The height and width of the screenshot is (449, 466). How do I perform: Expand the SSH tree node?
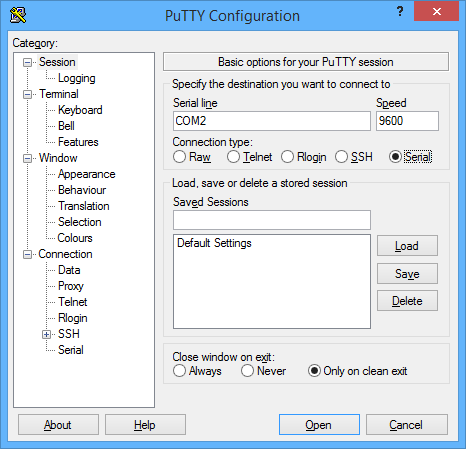click(x=47, y=334)
